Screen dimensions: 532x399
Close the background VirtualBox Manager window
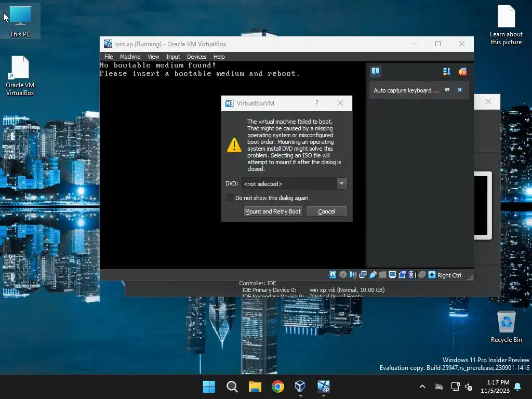[488, 101]
